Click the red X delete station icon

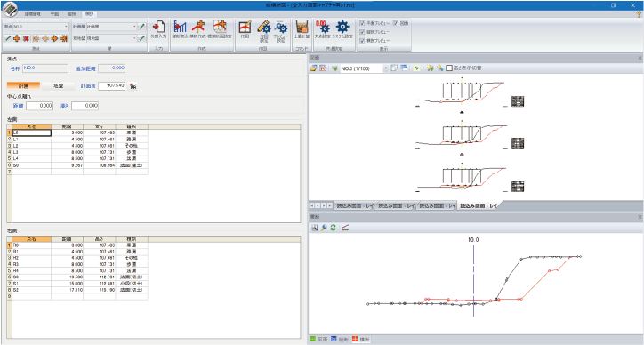(27, 38)
